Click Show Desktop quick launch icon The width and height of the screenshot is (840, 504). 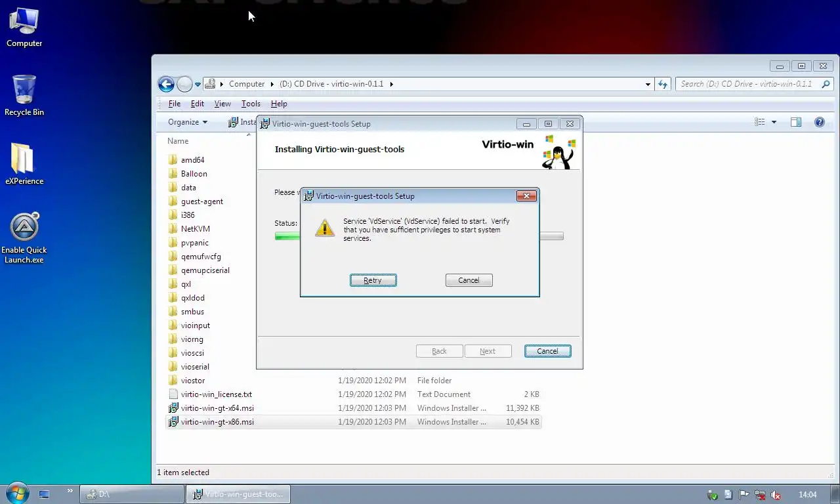(44, 494)
